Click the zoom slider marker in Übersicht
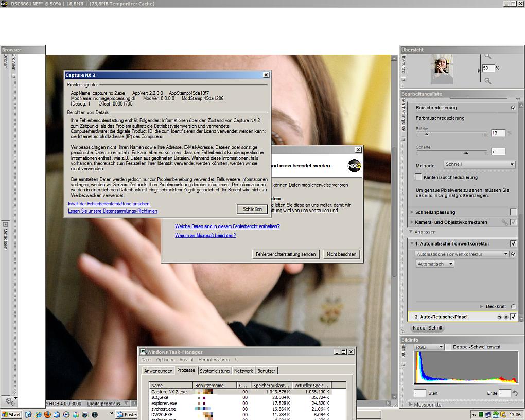 click(479, 71)
